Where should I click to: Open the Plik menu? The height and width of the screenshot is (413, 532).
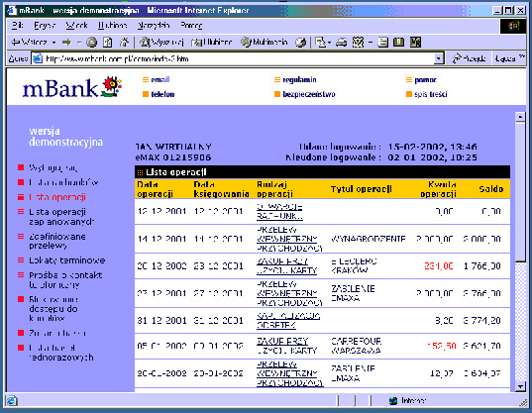pos(17,26)
